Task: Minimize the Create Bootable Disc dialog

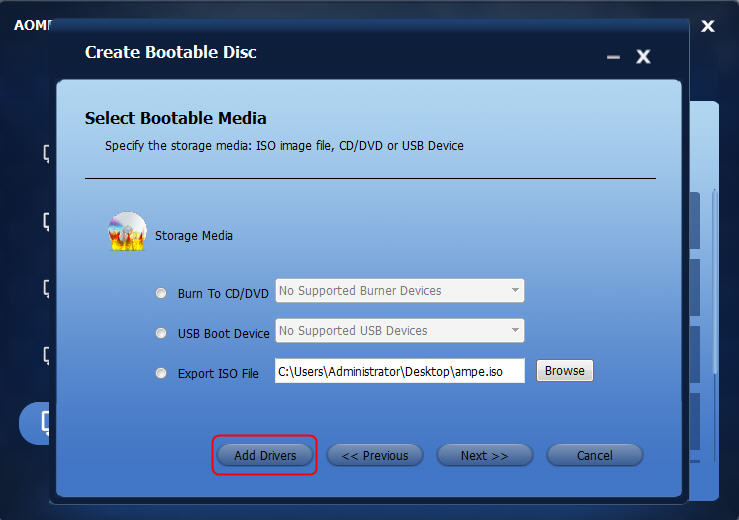Action: tap(613, 58)
